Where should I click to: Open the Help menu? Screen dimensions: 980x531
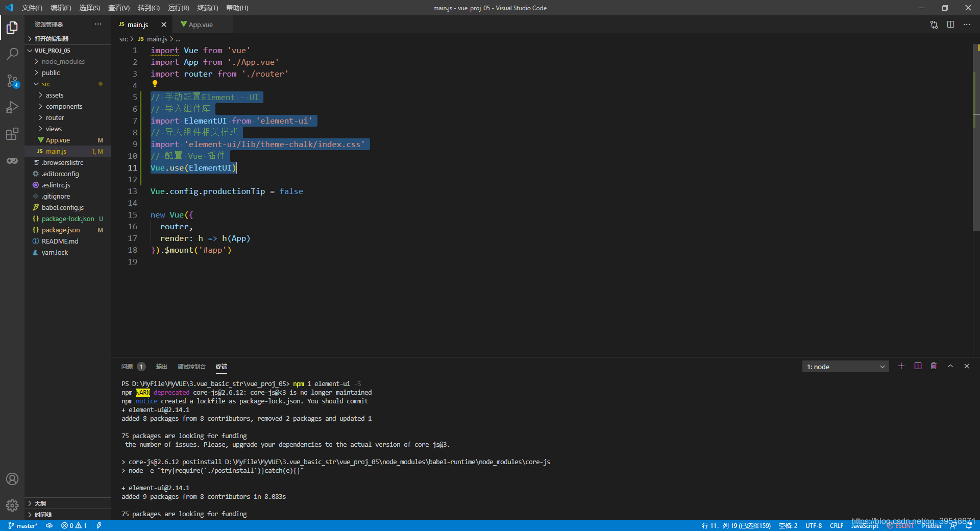pos(237,8)
